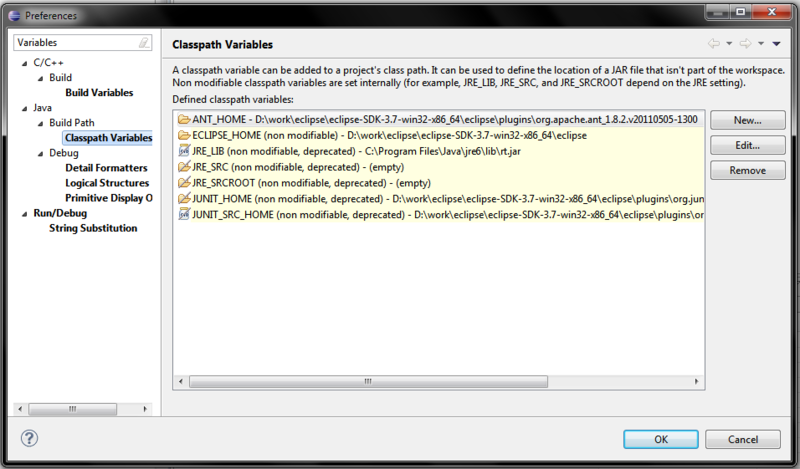Click the Debug tree label
This screenshot has width=800, height=469.
pyautogui.click(x=64, y=153)
